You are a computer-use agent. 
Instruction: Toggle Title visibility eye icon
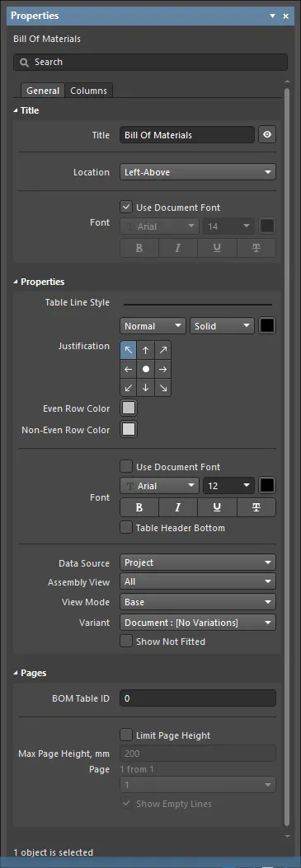(x=267, y=135)
